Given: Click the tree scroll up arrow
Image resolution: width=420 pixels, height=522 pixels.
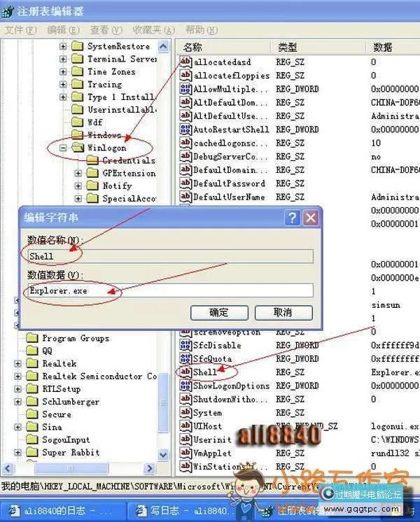Looking at the screenshot, I should pos(163,46).
